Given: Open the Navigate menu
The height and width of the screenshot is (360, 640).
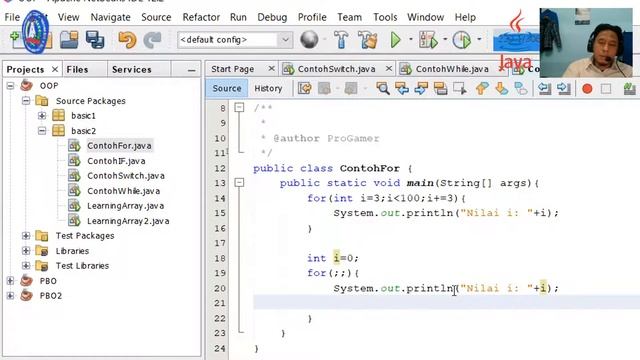Looking at the screenshot, I should tap(110, 17).
